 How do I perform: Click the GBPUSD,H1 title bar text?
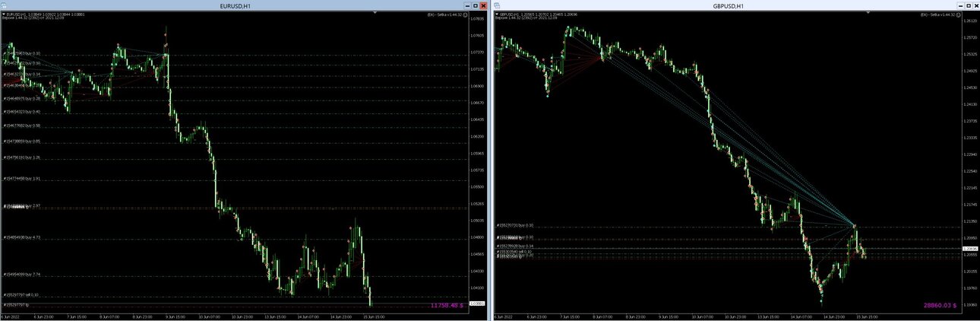[x=728, y=6]
